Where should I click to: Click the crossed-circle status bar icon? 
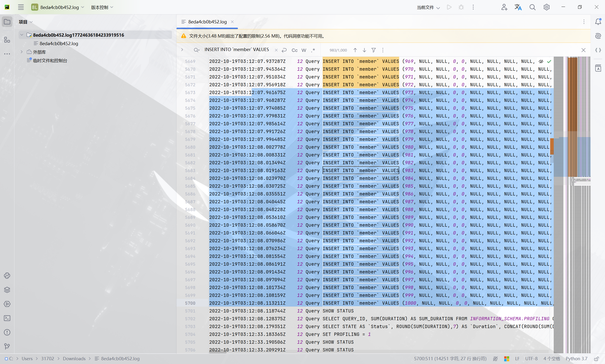point(495,359)
